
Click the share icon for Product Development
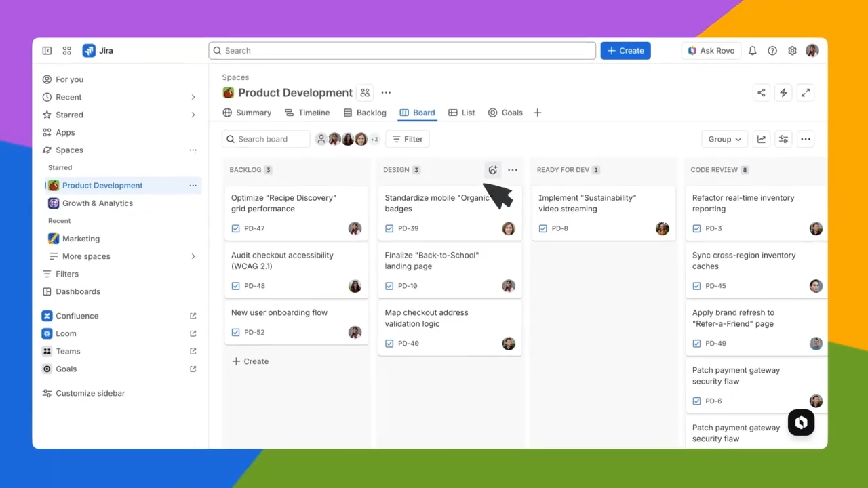[x=762, y=93]
